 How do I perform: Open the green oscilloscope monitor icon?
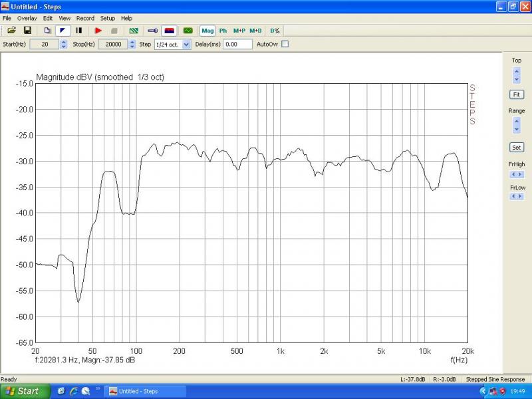tap(188, 31)
